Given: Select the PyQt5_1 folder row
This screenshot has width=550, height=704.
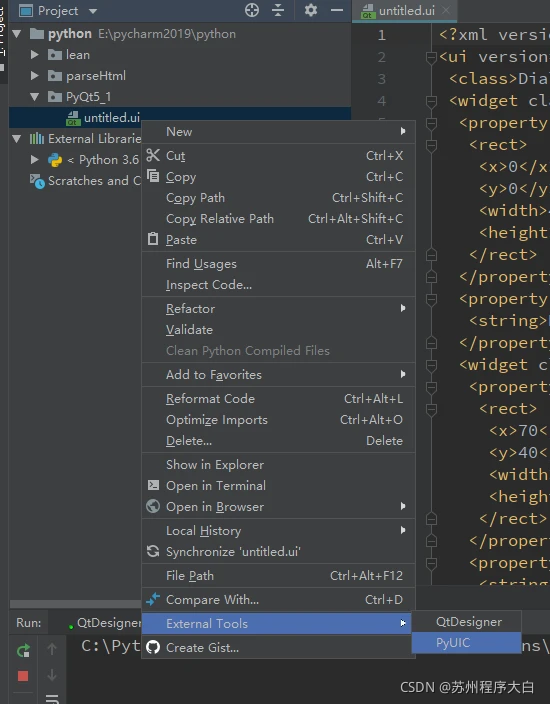Looking at the screenshot, I should point(180,97).
